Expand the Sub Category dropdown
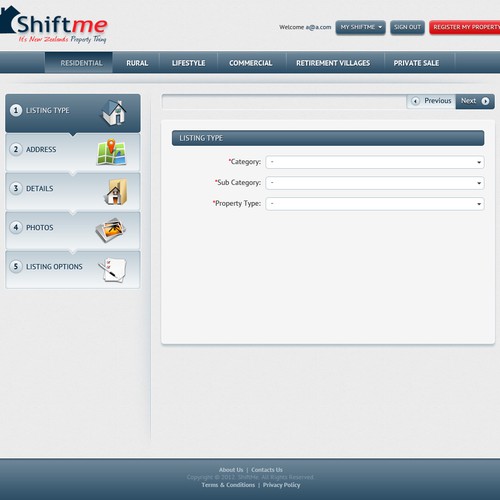This screenshot has height=500, width=500. 375,183
